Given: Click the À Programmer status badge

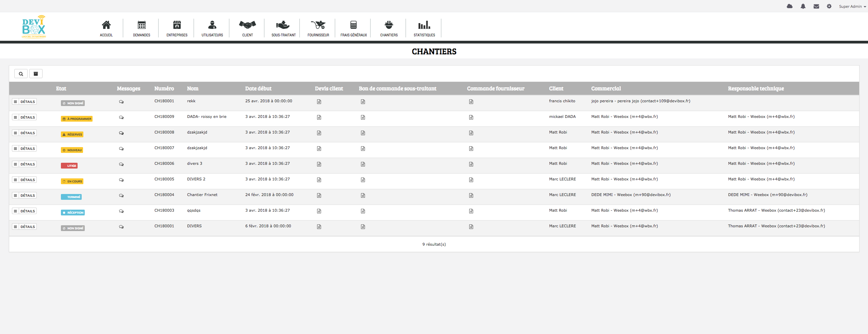Looking at the screenshot, I should coord(77,119).
